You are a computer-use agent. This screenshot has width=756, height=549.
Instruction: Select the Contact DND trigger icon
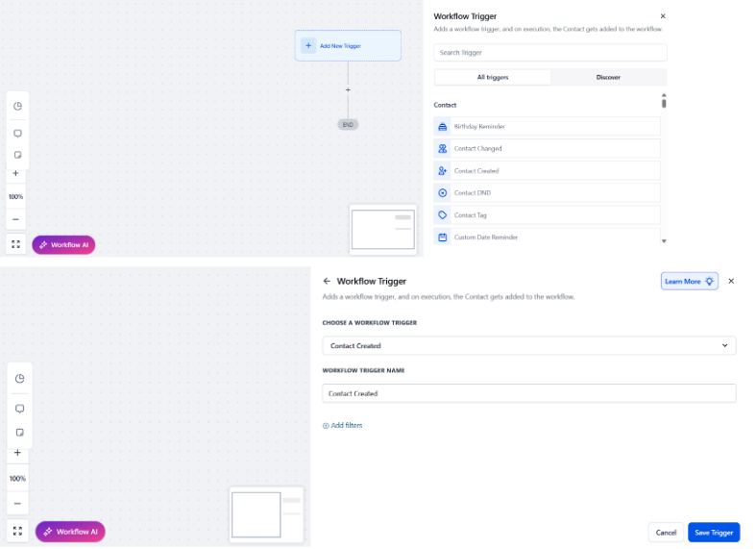pos(443,193)
